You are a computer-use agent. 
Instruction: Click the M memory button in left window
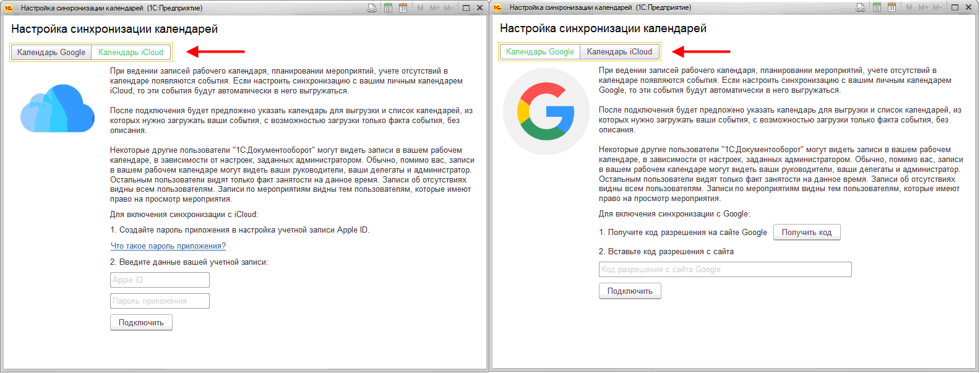click(420, 8)
